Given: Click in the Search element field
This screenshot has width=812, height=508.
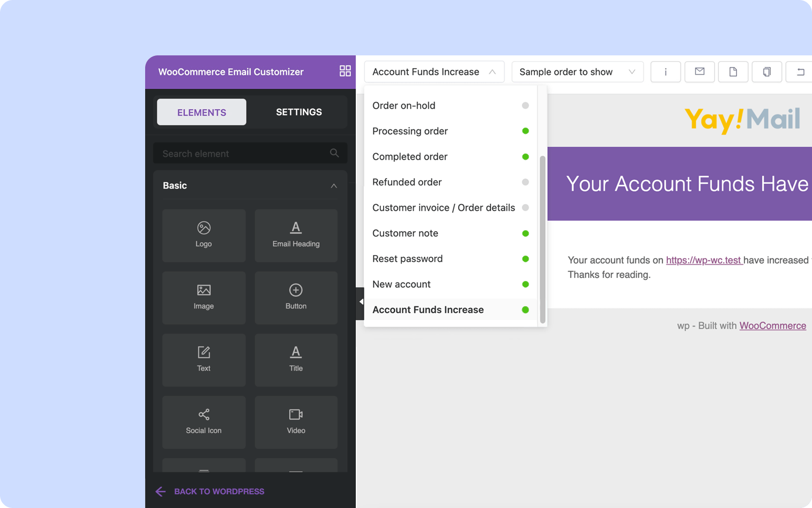Looking at the screenshot, I should point(250,153).
